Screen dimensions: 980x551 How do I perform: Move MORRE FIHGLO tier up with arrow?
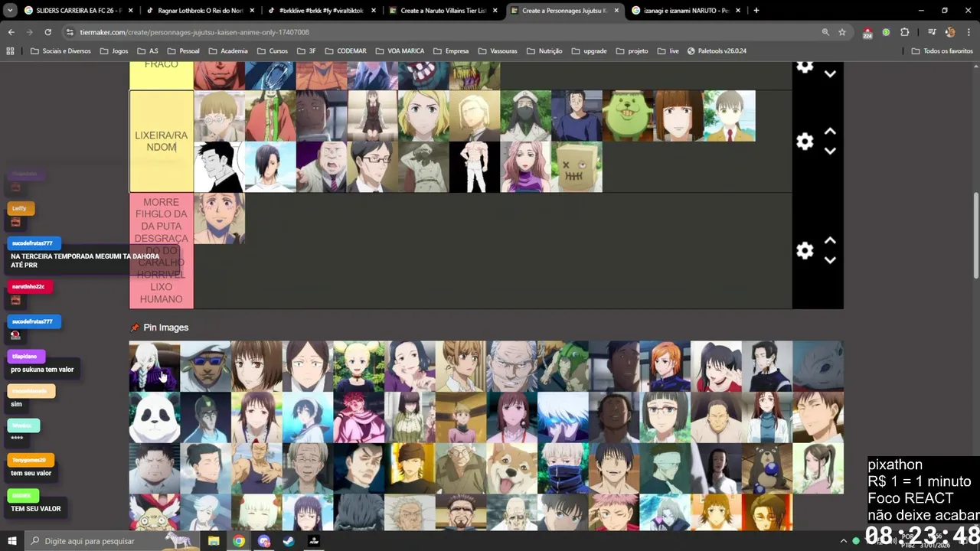[830, 241]
